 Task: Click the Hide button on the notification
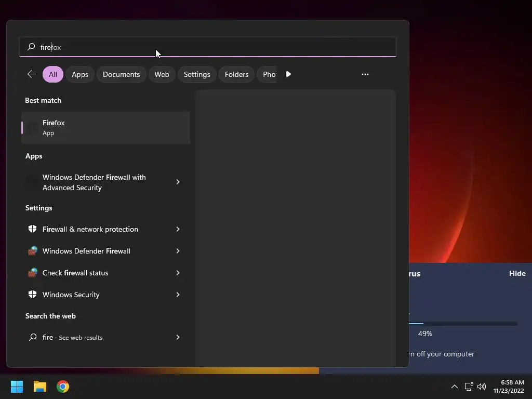coord(517,273)
